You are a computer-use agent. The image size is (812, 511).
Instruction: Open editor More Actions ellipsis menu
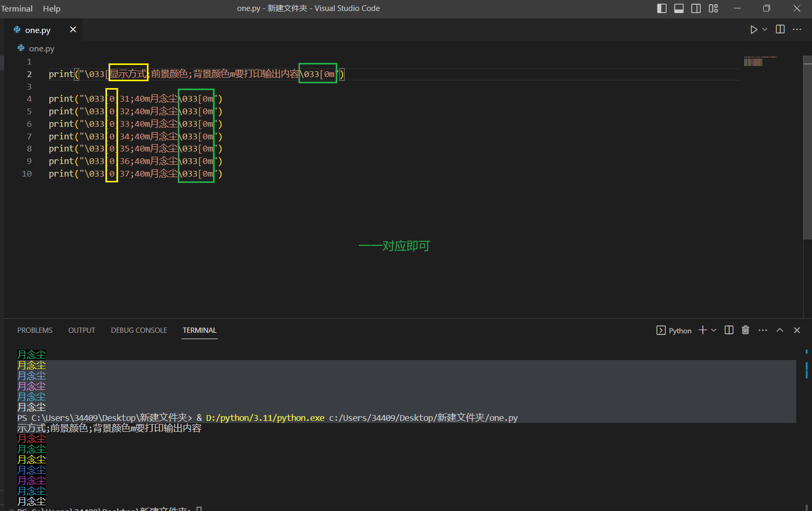(797, 30)
